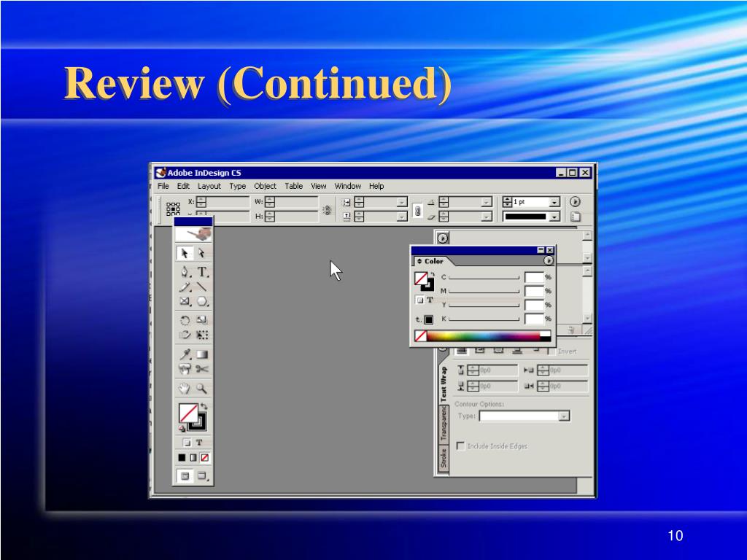Open the Shear Angle dropdown

pyautogui.click(x=487, y=217)
